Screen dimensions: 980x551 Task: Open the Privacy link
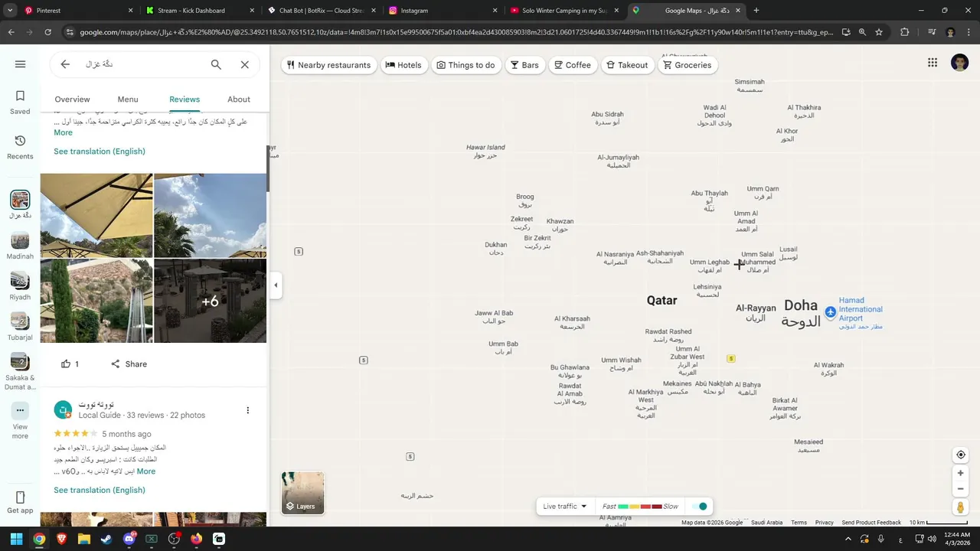[825, 523]
